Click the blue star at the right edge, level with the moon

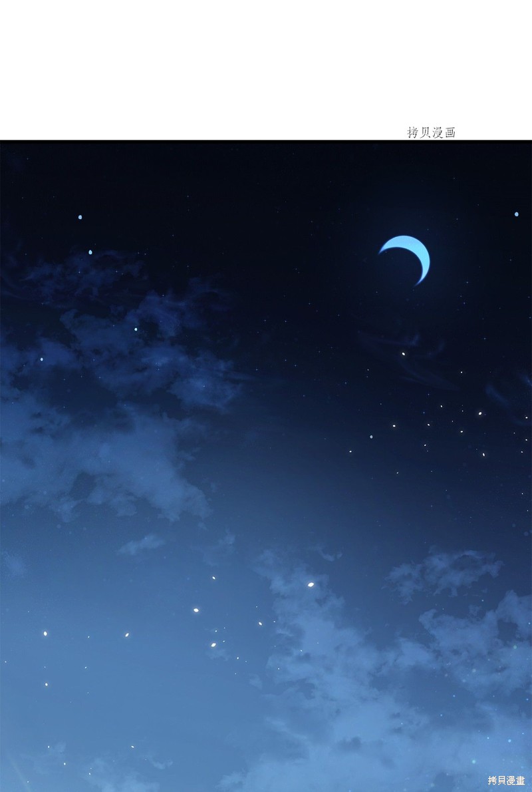point(516,214)
